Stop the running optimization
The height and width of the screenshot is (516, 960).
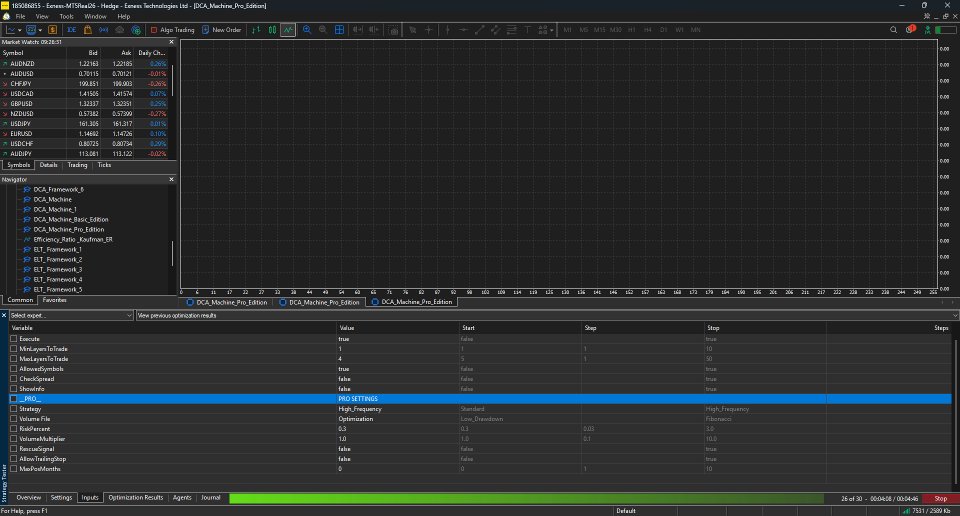coord(940,498)
